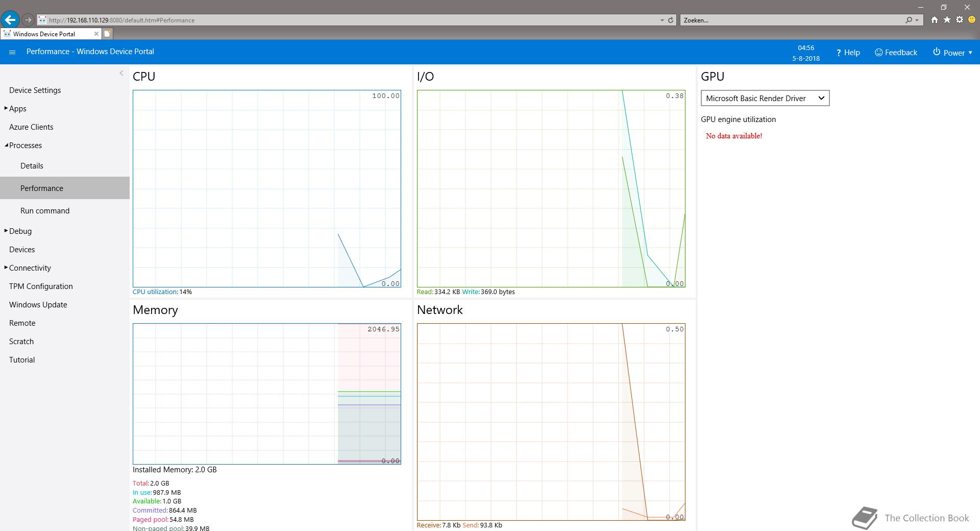Viewport: 980px width, 531px height.
Task: Click the 04:56 clock in header
Action: pos(806,47)
